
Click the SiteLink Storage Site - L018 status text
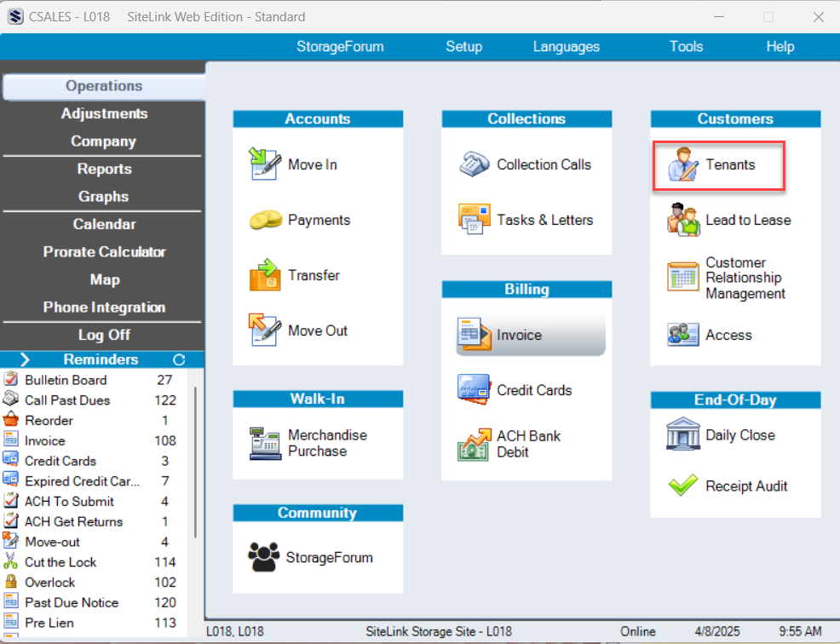tap(438, 632)
